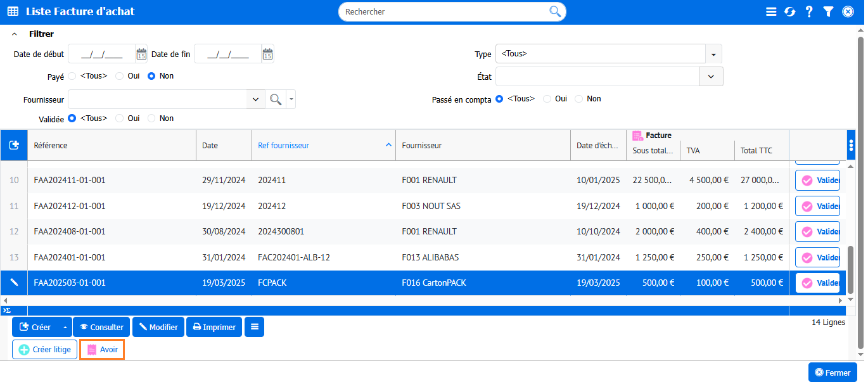Click the add row icon in the table header
Screen dimensions: 868x389
(14, 146)
